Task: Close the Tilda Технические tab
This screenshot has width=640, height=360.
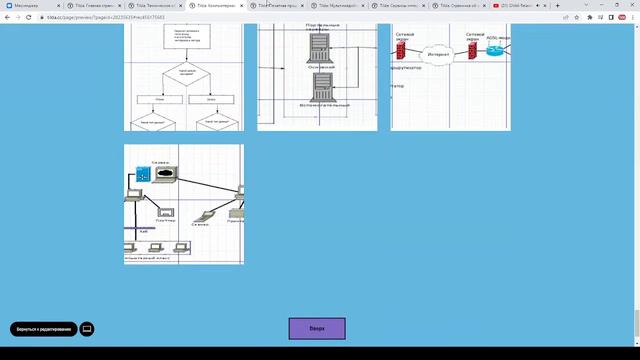Action: click(180, 6)
